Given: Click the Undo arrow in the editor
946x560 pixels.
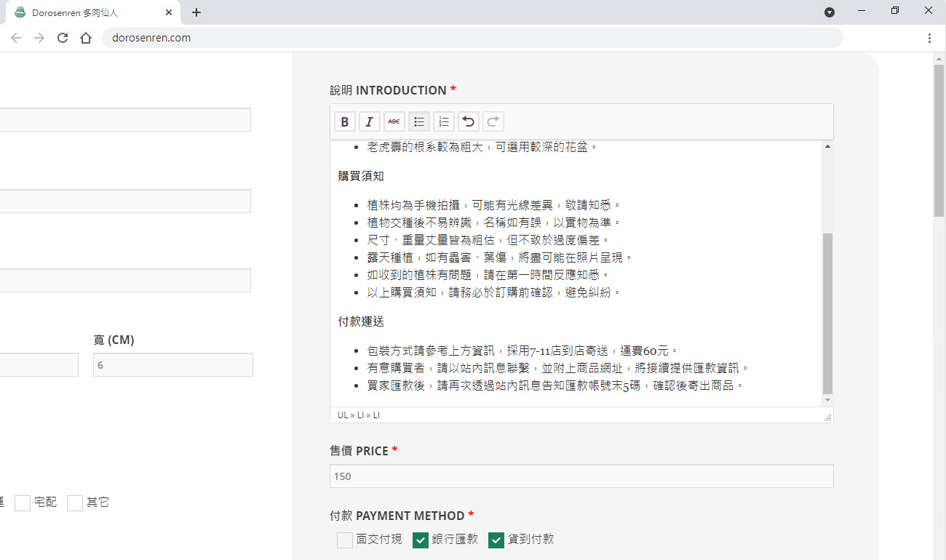Looking at the screenshot, I should point(469,121).
